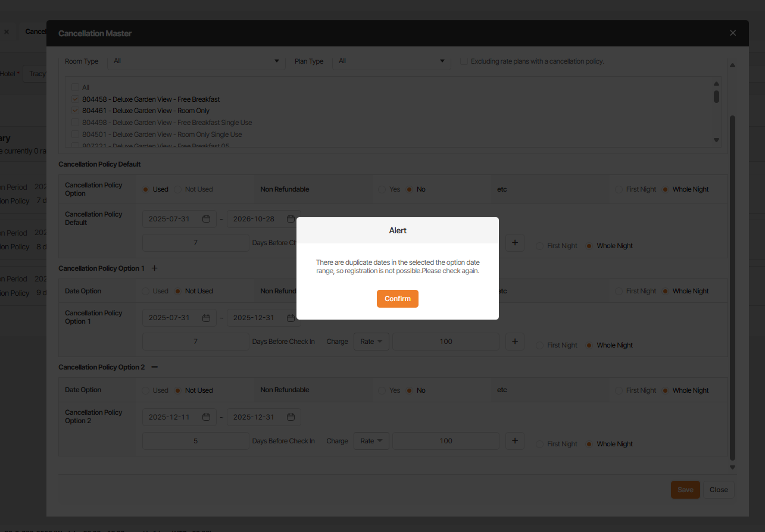Click the main dialog vertical scrollbar thumb

point(732,288)
